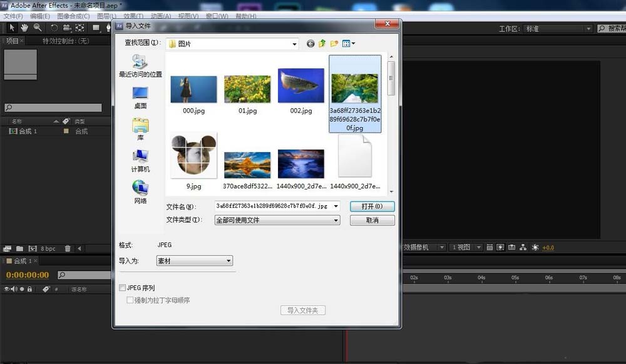
Task: Open the 导入为 import-as dropdown
Action: click(x=195, y=261)
